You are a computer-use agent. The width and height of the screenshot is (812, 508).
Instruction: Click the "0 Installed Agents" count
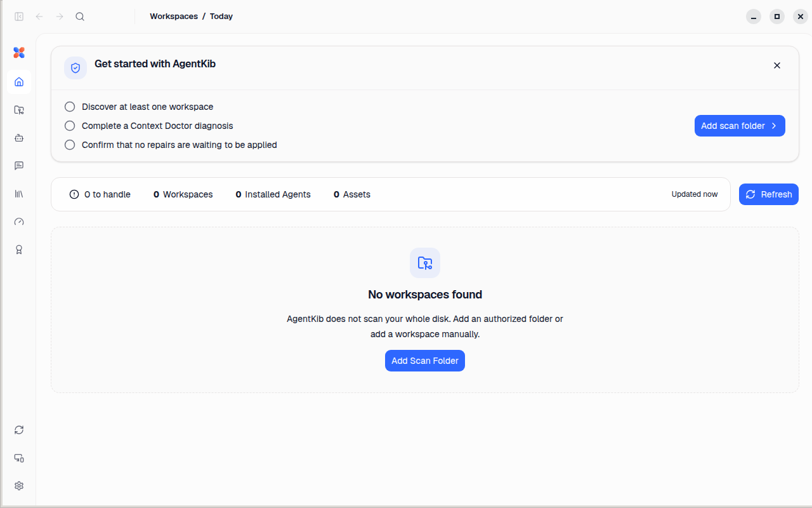tap(273, 194)
